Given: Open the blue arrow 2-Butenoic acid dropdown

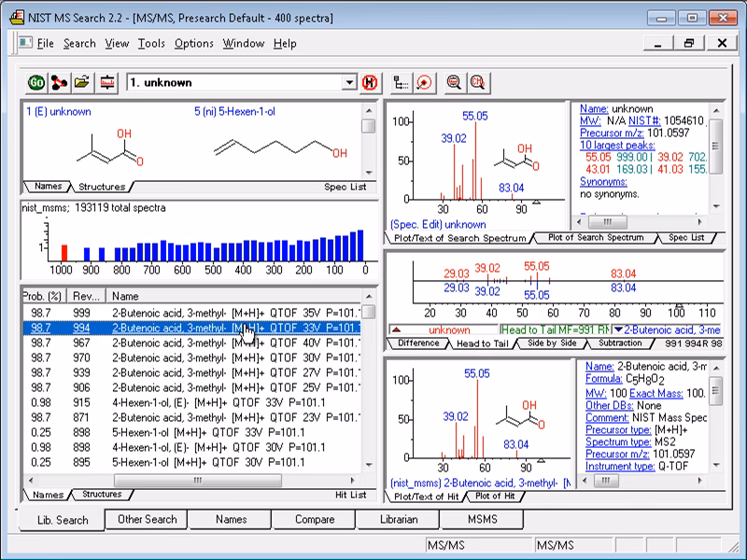Looking at the screenshot, I should [617, 329].
